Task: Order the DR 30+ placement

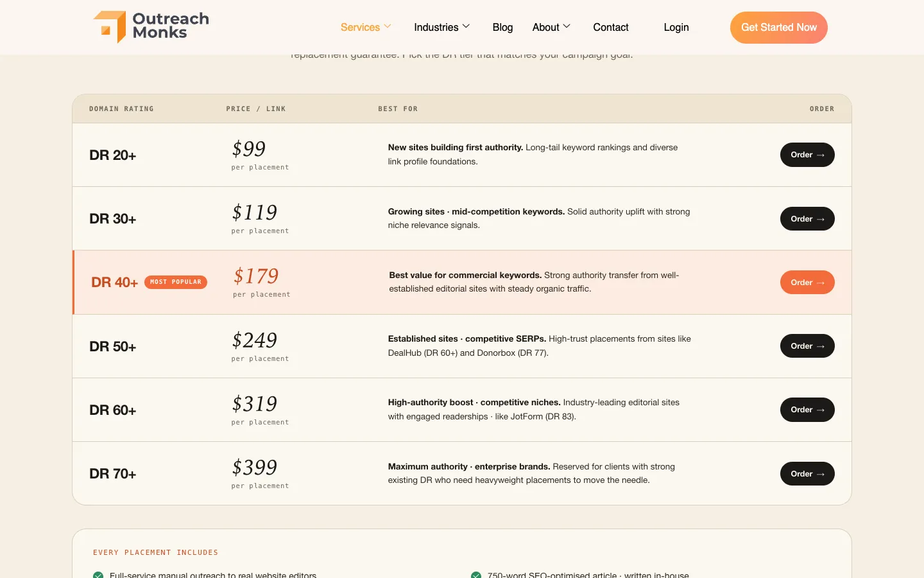Action: coord(807,219)
